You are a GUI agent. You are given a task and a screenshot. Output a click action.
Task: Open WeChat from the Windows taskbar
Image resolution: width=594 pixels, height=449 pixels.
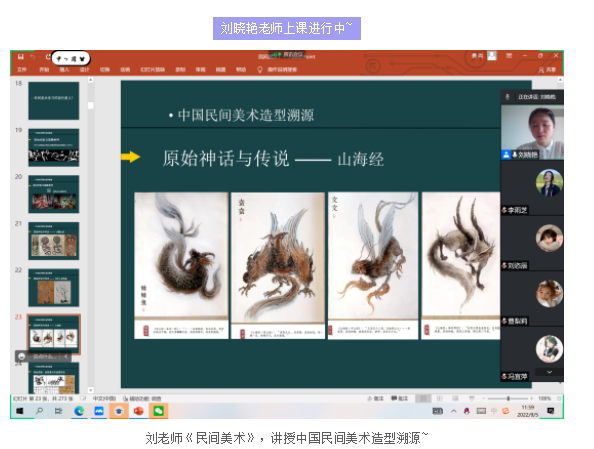tap(158, 411)
